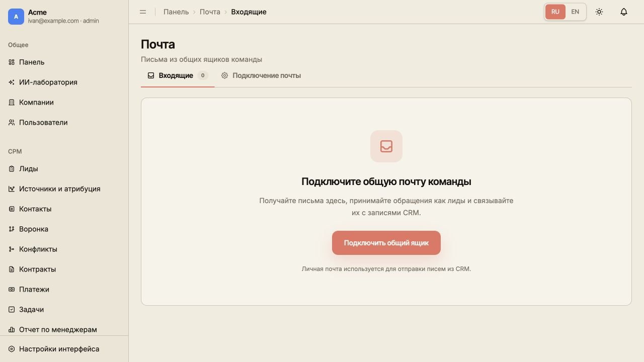Open Платежи in the sidebar

(x=64, y=290)
